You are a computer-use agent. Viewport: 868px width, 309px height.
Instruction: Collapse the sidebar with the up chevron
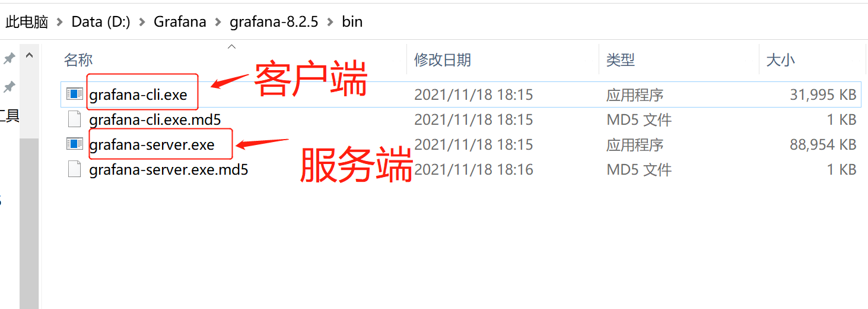(x=29, y=57)
